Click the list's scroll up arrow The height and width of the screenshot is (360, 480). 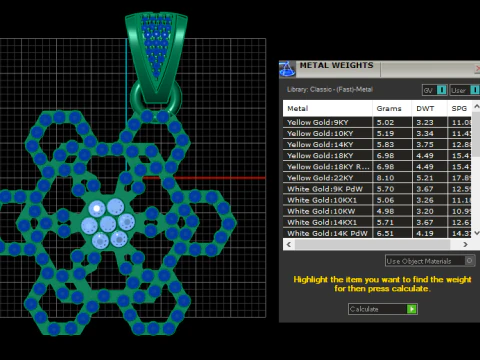coord(476,107)
